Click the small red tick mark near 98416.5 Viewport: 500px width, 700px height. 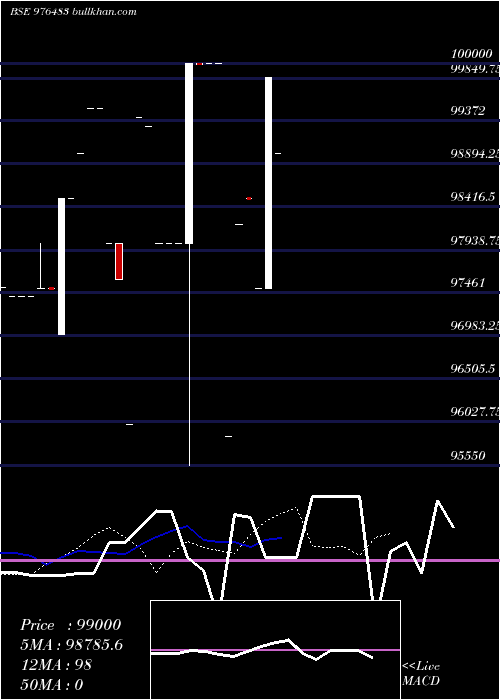coord(249,198)
